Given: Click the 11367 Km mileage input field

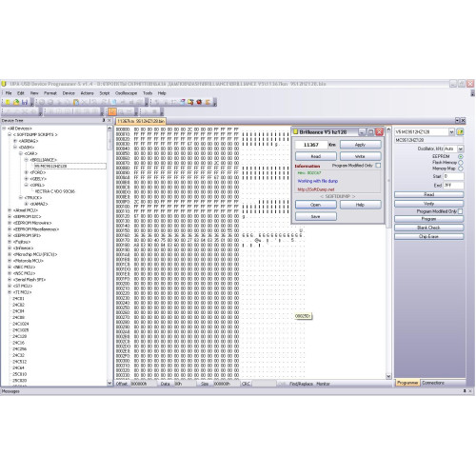Looking at the screenshot, I should (311, 145).
